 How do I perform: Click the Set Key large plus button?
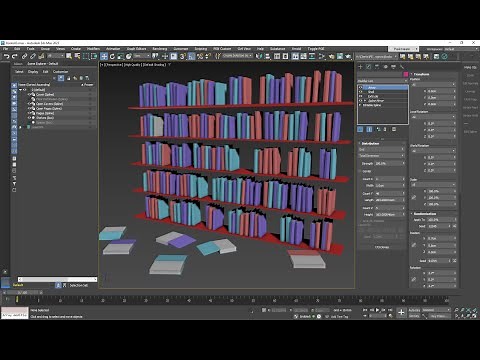click(401, 312)
